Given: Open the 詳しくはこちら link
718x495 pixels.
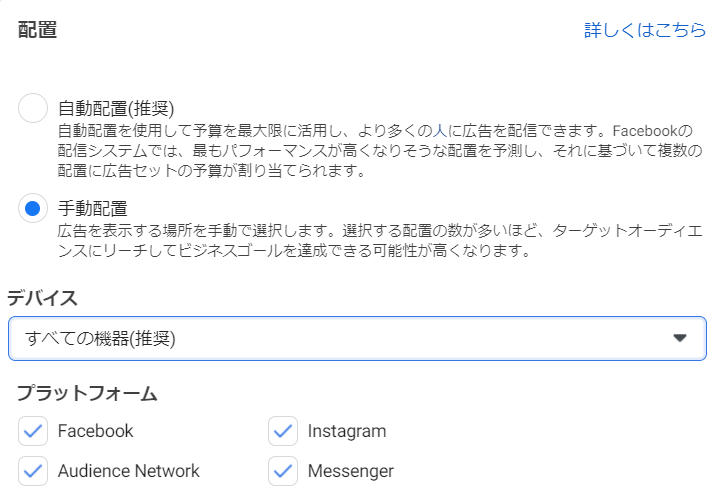Looking at the screenshot, I should tap(645, 30).
